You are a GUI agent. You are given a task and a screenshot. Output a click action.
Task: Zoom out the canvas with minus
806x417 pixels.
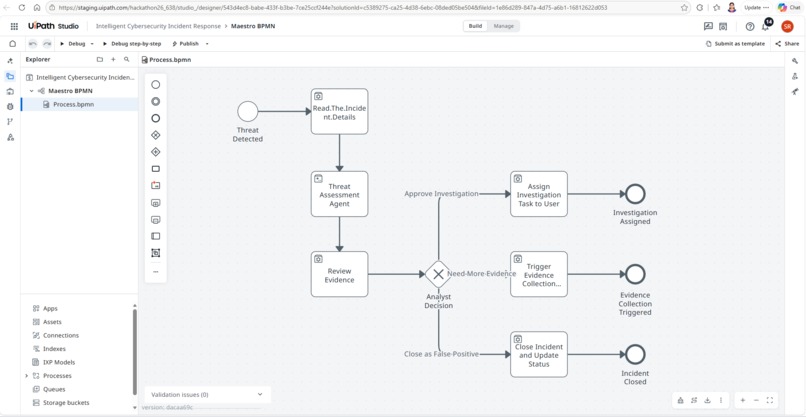pos(756,400)
